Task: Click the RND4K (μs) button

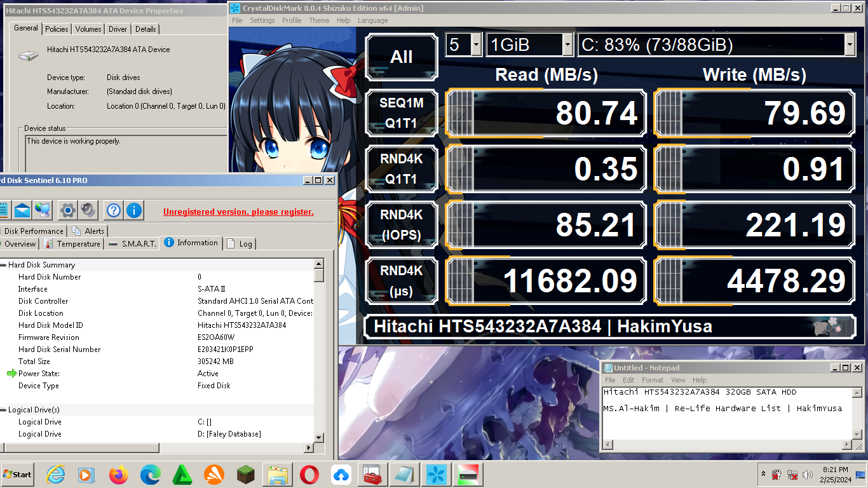Action: pos(402,281)
